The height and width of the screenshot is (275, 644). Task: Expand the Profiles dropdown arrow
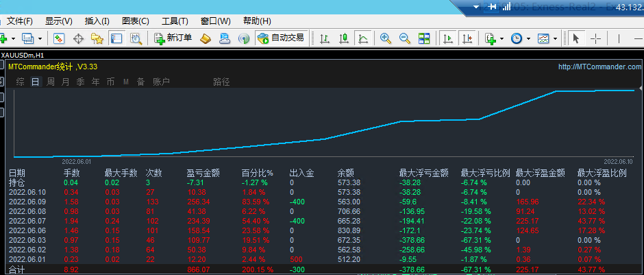point(40,39)
